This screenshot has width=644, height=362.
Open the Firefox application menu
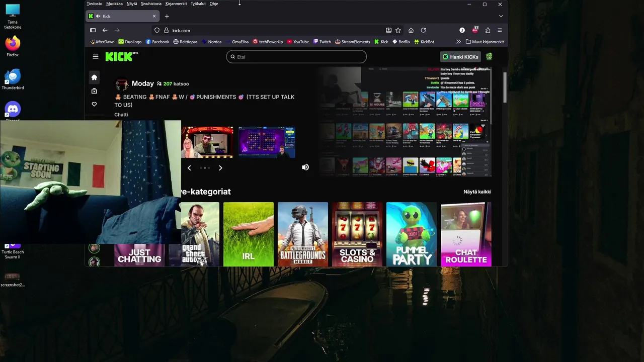click(x=500, y=30)
